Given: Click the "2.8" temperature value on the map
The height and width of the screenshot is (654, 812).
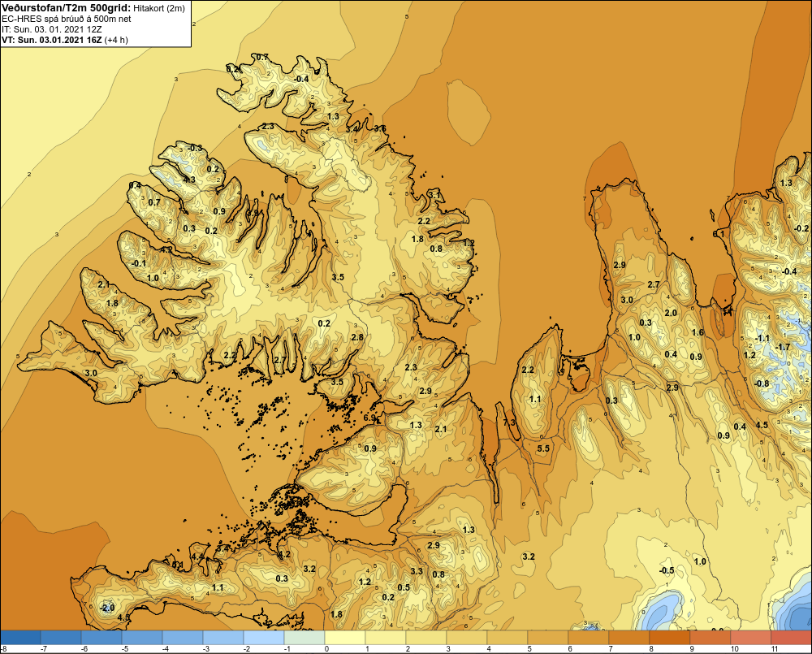Looking at the screenshot, I should (x=357, y=337).
